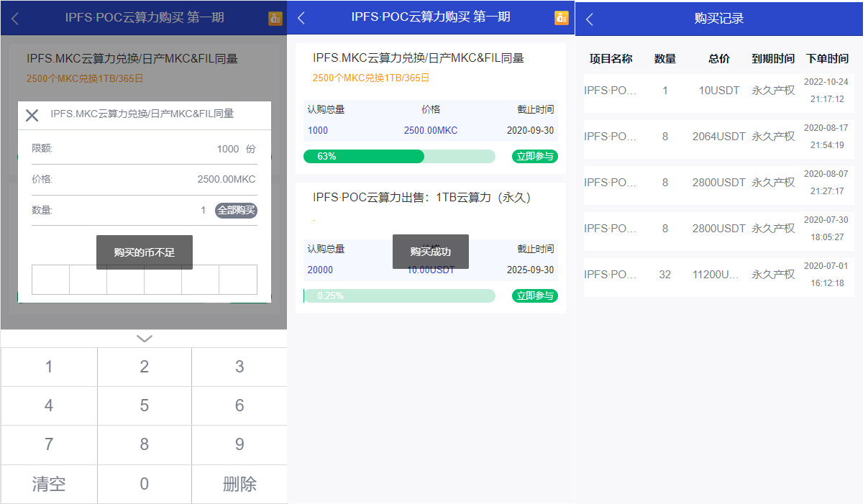This screenshot has width=868, height=504.
Task: Select the 2020-07-01 purchase record row
Action: [719, 277]
